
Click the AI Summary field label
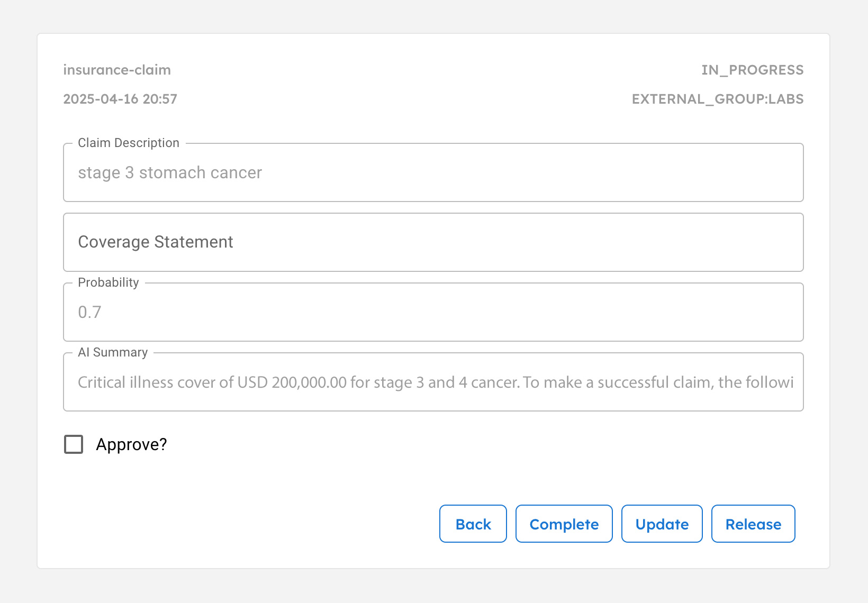pos(112,352)
